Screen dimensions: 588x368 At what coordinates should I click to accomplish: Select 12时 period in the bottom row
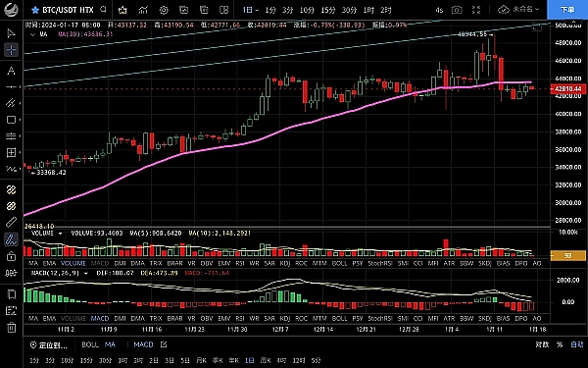[x=299, y=360]
